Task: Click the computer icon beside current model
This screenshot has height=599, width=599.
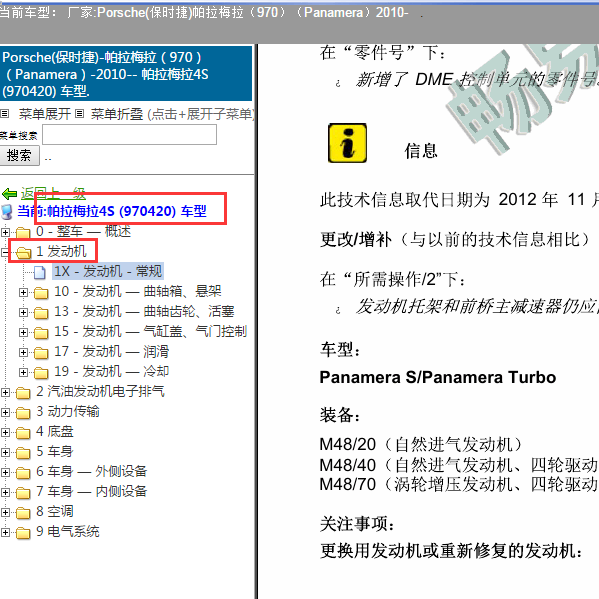Action: pyautogui.click(x=7, y=212)
